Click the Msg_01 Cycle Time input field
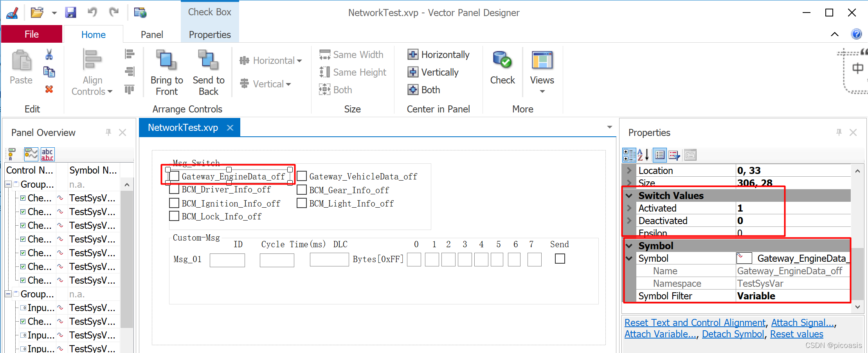 tap(277, 260)
